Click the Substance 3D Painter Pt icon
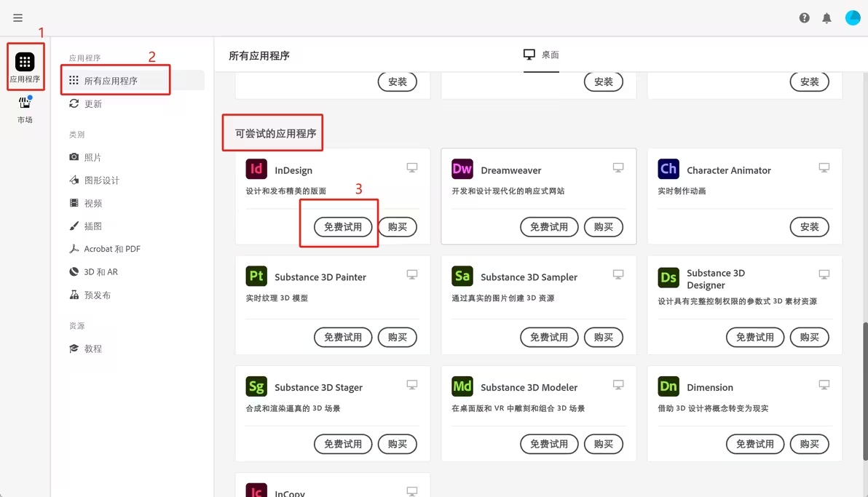The height and width of the screenshot is (497, 868). pos(256,277)
